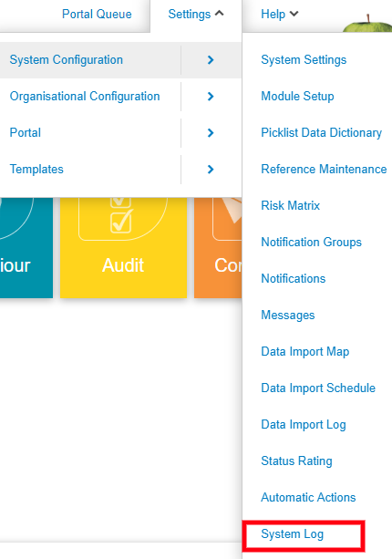This screenshot has width=392, height=559.
Task: Open the Audit module tile
Action: point(123,247)
